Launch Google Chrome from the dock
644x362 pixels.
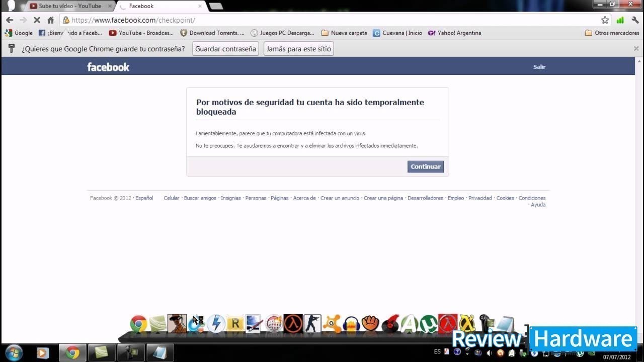coord(138,324)
